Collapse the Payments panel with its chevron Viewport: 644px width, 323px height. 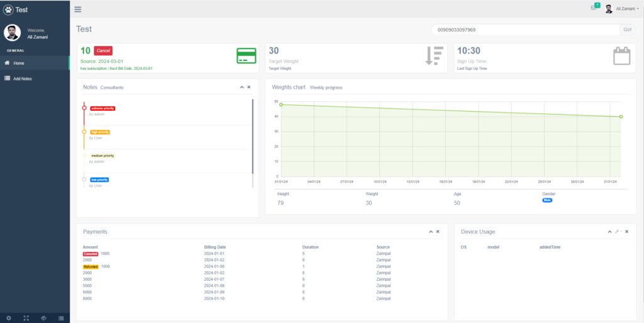[x=431, y=232]
